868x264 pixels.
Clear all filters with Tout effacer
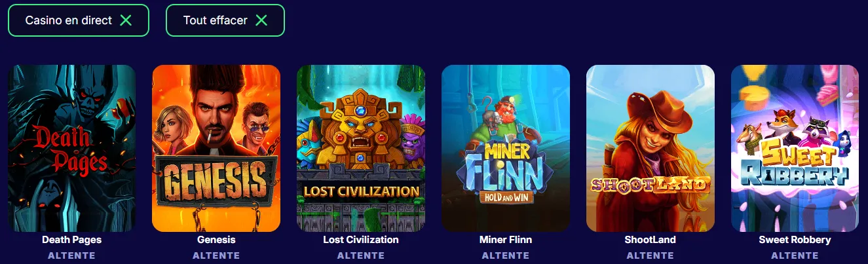click(225, 20)
